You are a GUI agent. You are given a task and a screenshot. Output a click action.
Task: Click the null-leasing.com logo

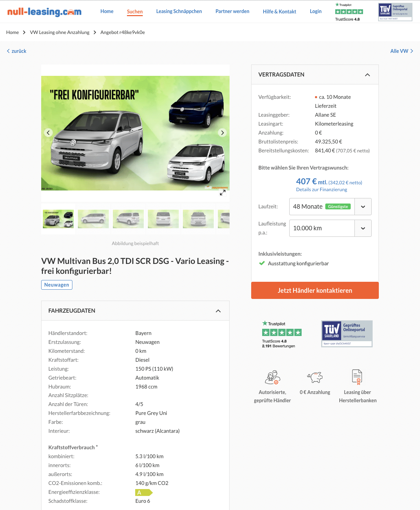[44, 12]
